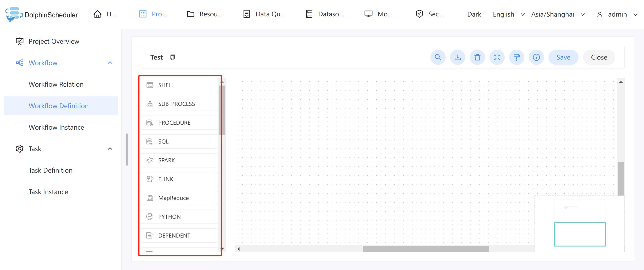Select the PYTHON task node
This screenshot has height=270, width=644.
click(x=180, y=217)
